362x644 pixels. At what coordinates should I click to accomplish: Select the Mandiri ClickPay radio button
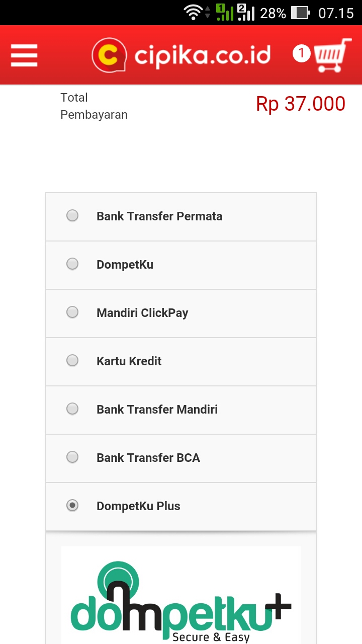72,312
